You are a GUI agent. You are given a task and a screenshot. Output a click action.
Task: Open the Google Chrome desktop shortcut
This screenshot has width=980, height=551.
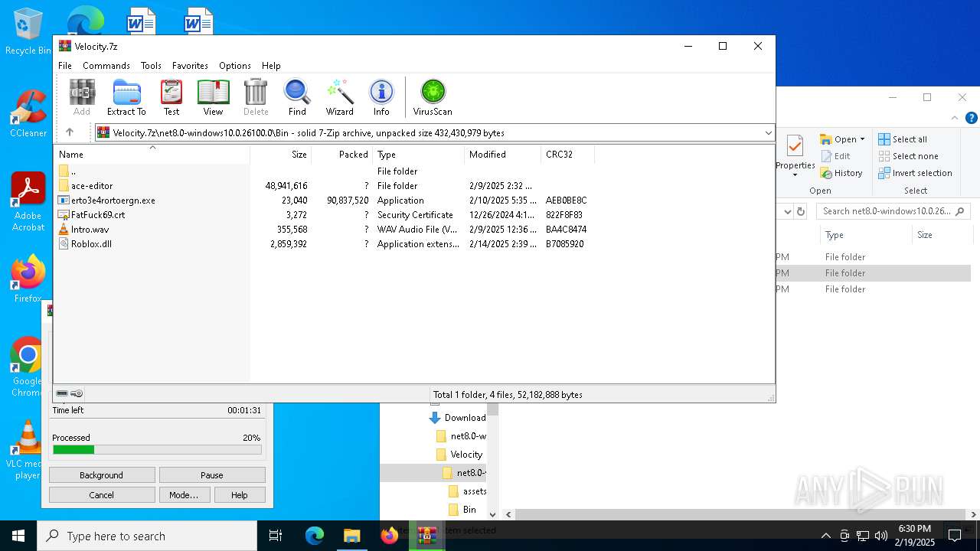(28, 367)
